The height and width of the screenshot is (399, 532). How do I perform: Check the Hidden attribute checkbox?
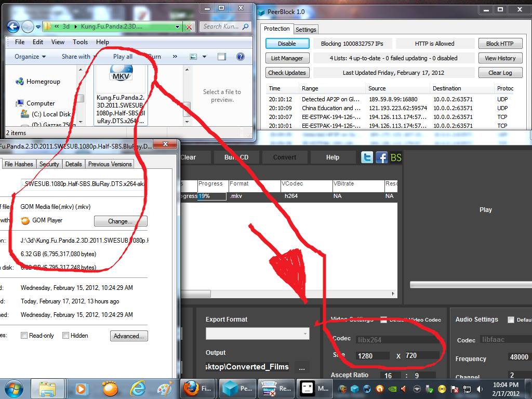(x=65, y=336)
